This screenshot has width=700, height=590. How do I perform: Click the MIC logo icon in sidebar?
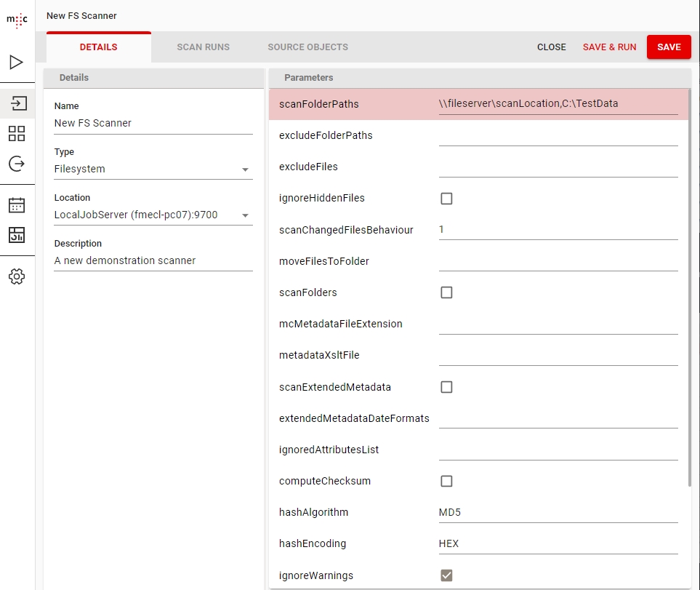point(17,20)
